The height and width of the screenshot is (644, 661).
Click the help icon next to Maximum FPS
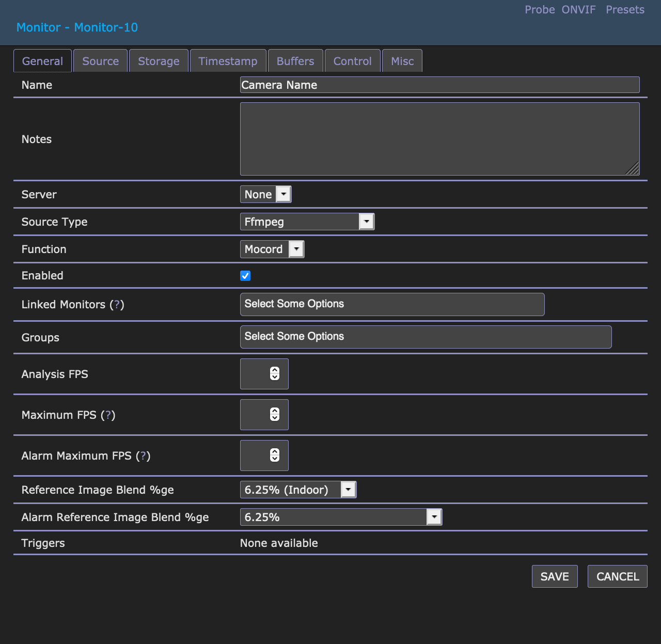coord(108,415)
